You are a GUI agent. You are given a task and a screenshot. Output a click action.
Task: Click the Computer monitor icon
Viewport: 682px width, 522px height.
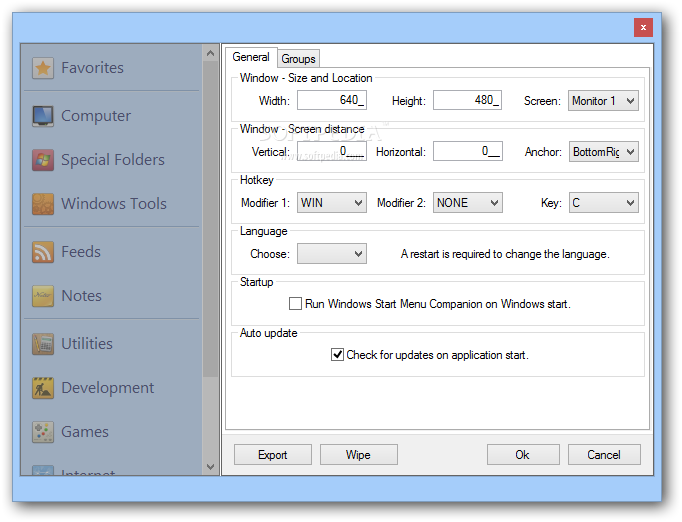pyautogui.click(x=43, y=116)
